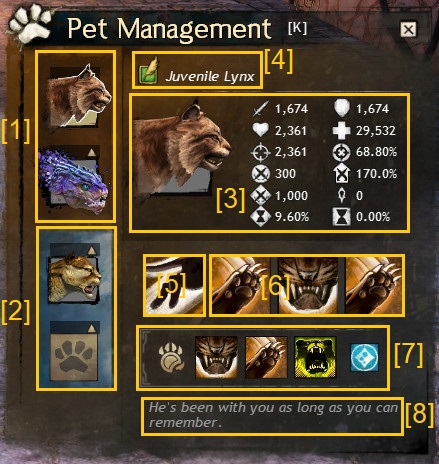Expand pet list above empty paw slot

tap(91, 329)
